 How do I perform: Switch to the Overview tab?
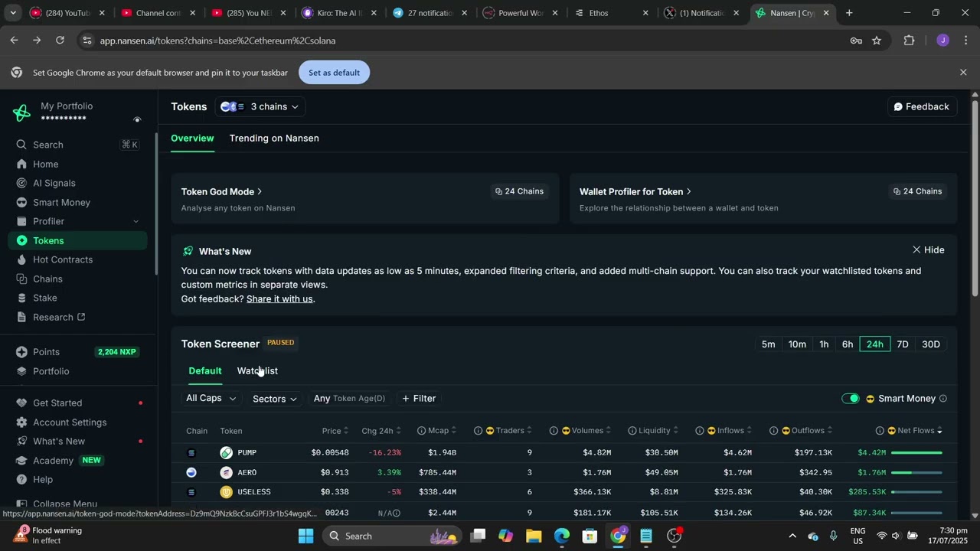[192, 139]
